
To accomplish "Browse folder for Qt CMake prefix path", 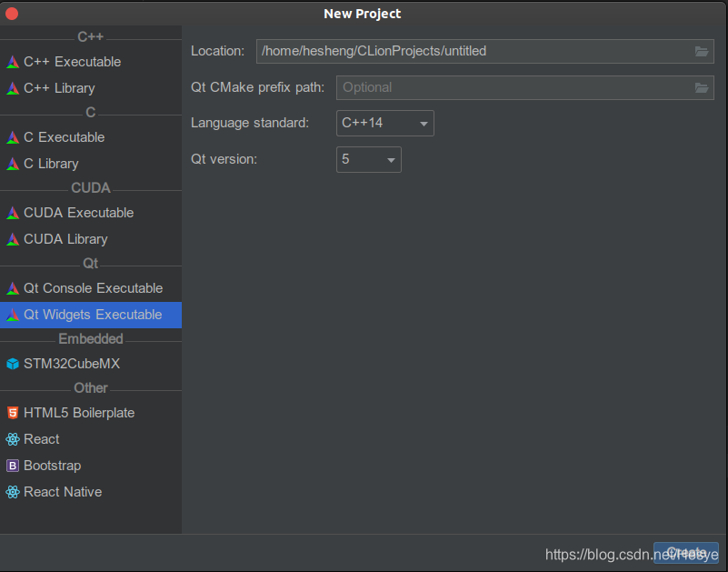I will [x=702, y=88].
